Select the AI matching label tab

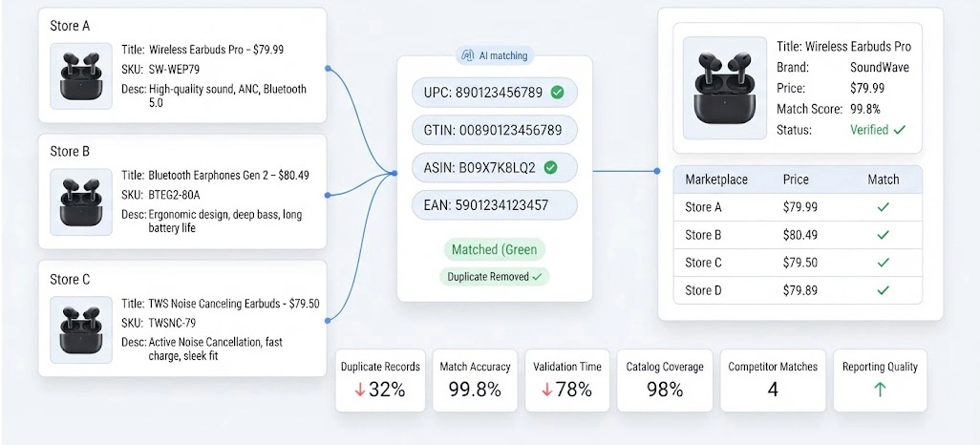point(495,55)
